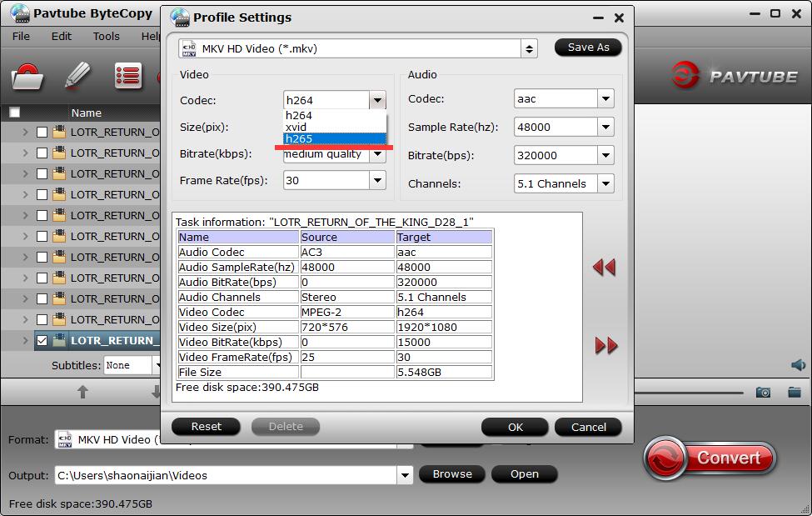
Task: Open the audio Codec aac dropdown
Action: (605, 98)
